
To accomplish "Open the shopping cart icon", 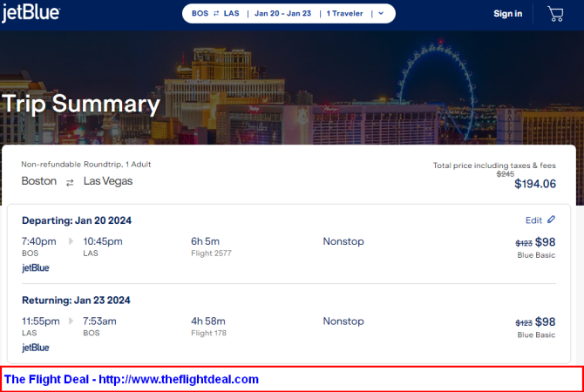I will [x=555, y=14].
